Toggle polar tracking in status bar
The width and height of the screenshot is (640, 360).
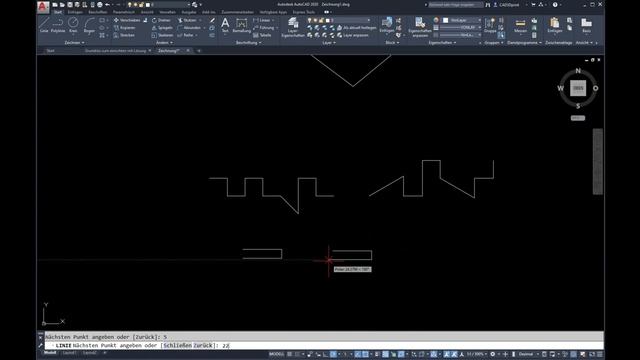(x=333, y=354)
